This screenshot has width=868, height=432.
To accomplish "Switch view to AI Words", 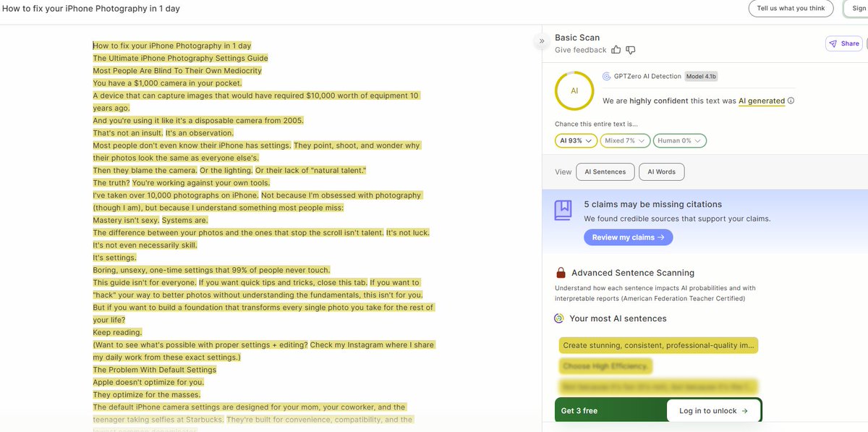I will click(x=661, y=172).
